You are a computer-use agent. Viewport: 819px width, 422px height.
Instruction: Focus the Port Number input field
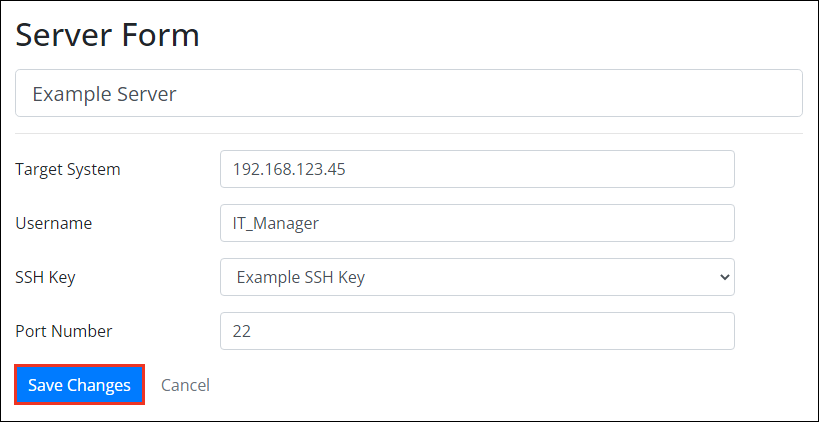point(477,331)
